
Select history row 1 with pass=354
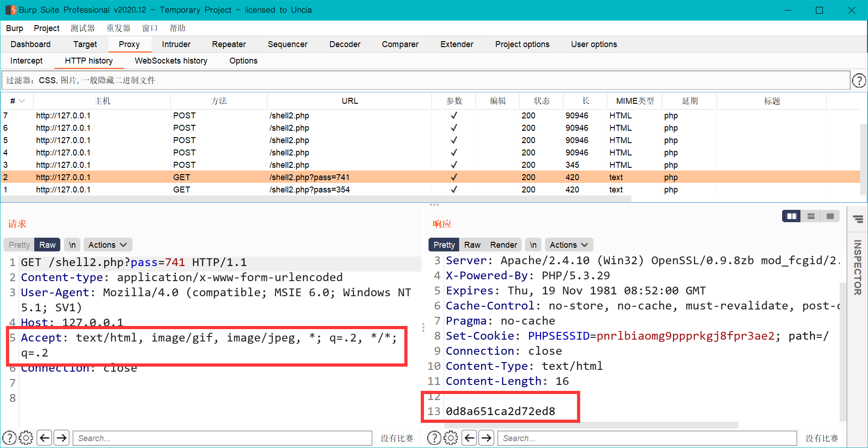(430, 190)
